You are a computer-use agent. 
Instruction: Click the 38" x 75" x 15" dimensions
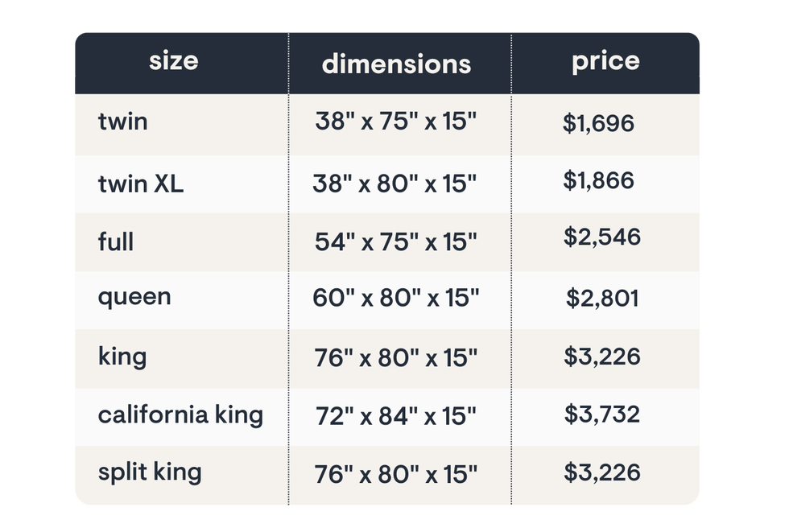point(396,122)
